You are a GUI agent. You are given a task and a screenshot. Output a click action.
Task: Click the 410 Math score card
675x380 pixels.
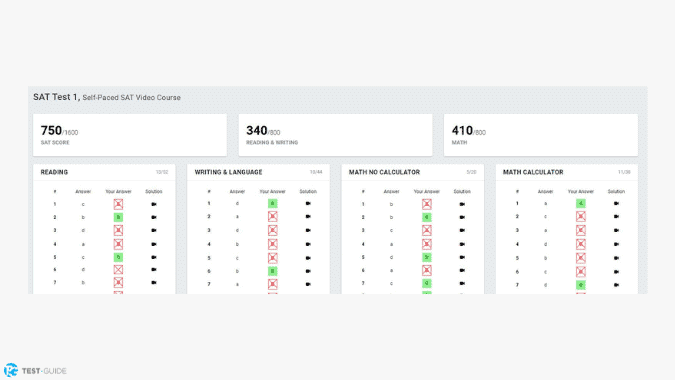point(541,135)
